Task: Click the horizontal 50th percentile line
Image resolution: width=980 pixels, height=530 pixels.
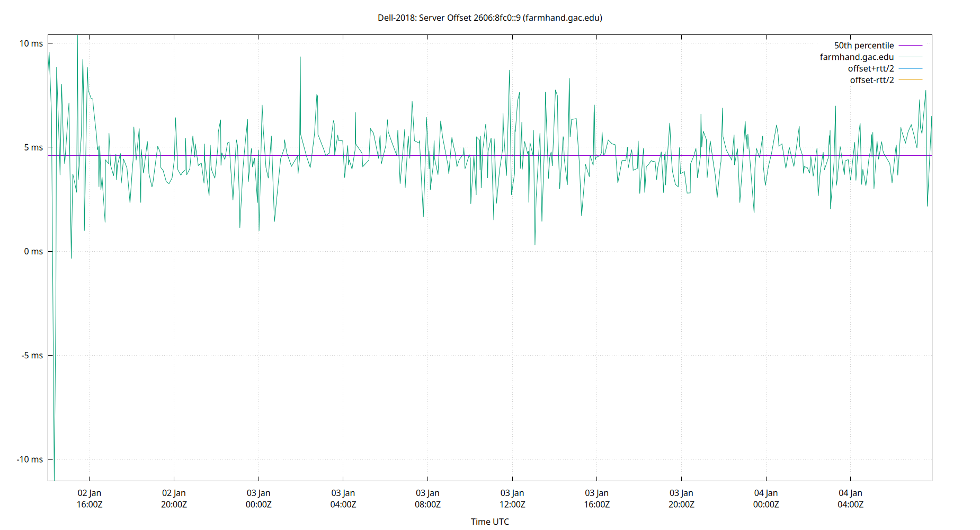Action: 371,155
